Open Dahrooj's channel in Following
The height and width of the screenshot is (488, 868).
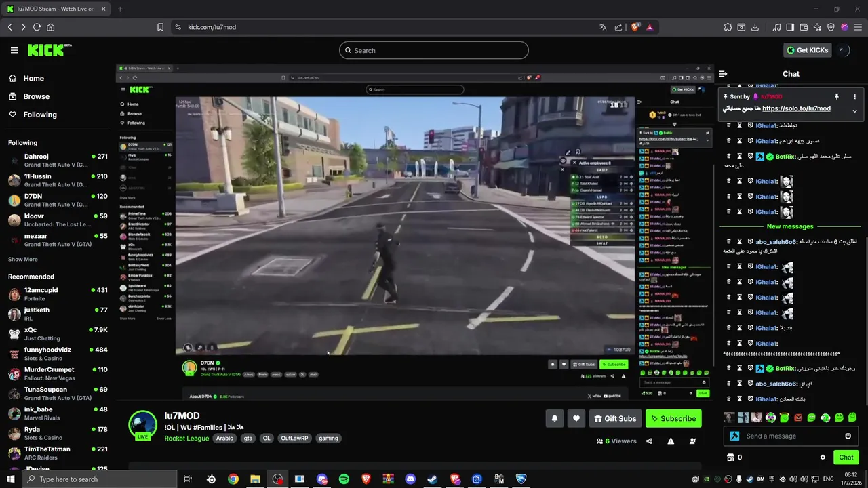tap(57, 161)
